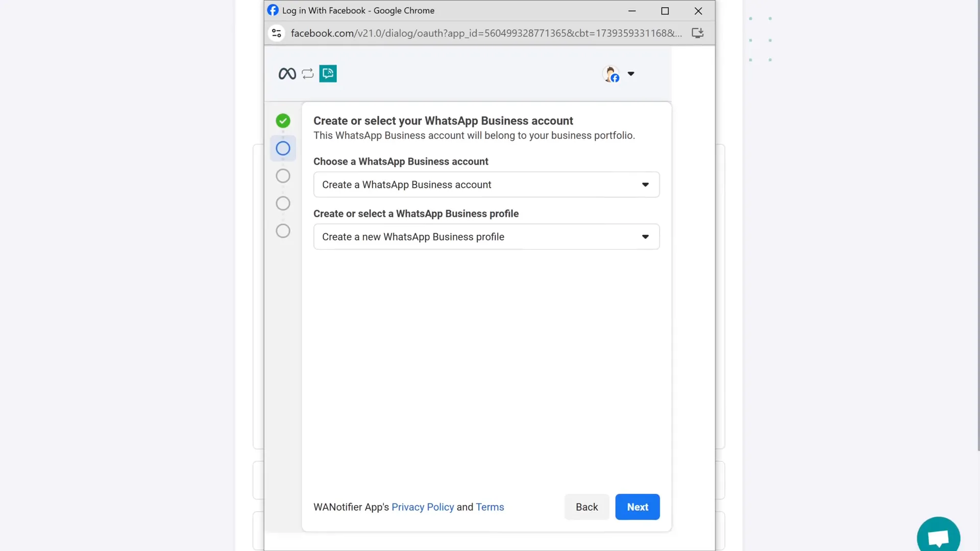Expand the account switcher dropdown arrow
Viewport: 980px width, 551px height.
[631, 73]
